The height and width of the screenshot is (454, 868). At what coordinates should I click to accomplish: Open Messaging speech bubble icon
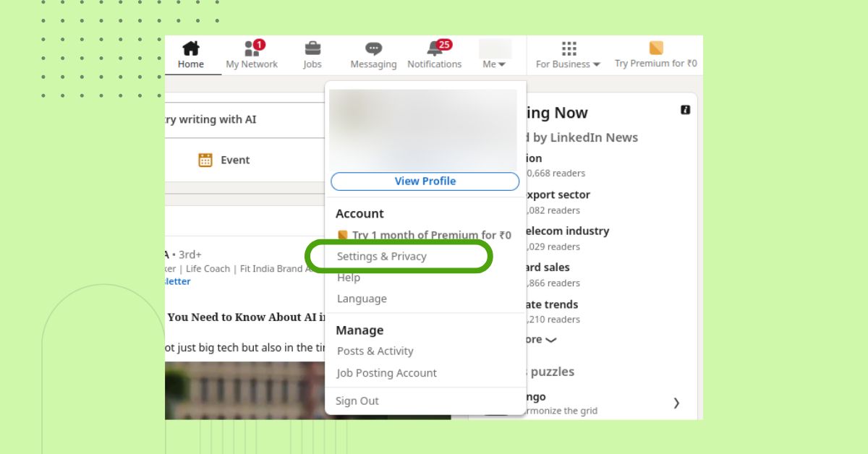pos(373,48)
